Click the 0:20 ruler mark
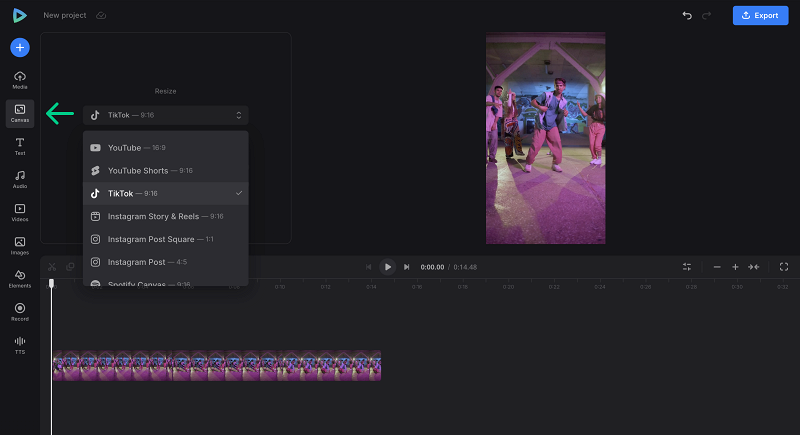 508,287
